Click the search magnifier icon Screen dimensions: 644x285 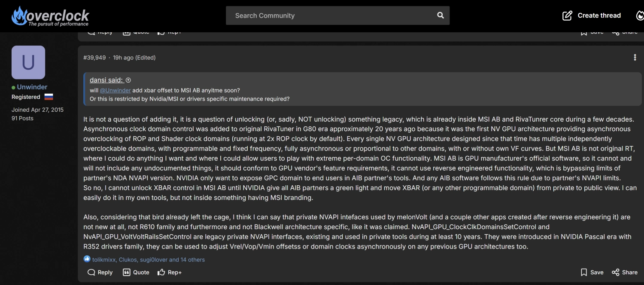[440, 15]
